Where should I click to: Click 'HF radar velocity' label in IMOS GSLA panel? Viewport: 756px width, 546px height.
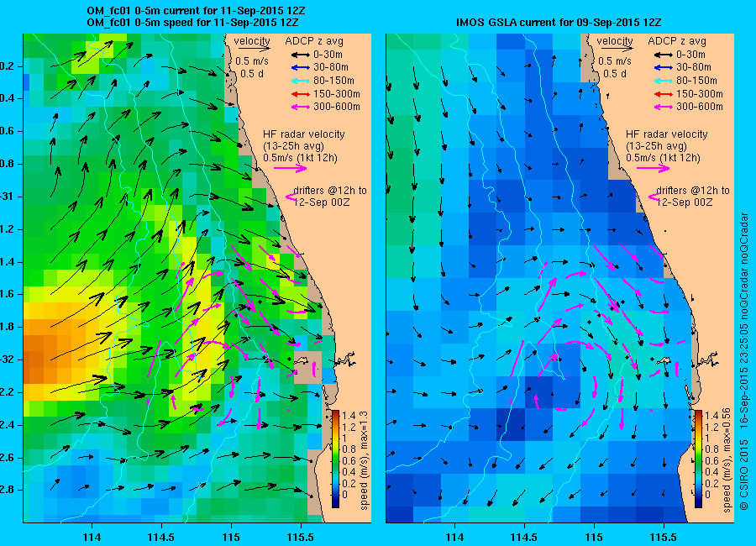point(667,134)
